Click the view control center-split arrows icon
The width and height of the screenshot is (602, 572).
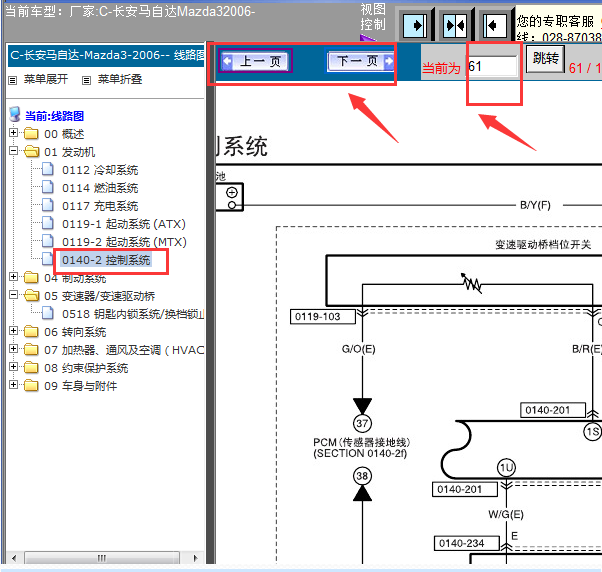click(455, 25)
